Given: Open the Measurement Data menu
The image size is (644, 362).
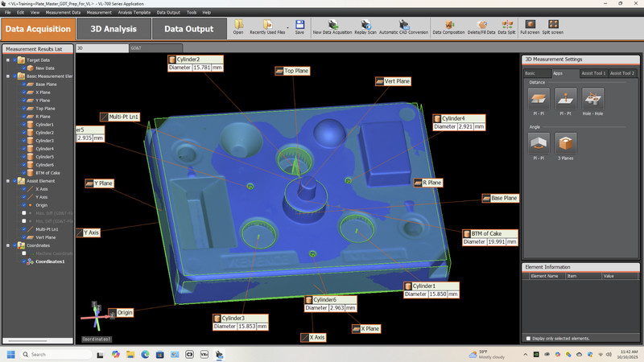Looking at the screenshot, I should click(64, 13).
